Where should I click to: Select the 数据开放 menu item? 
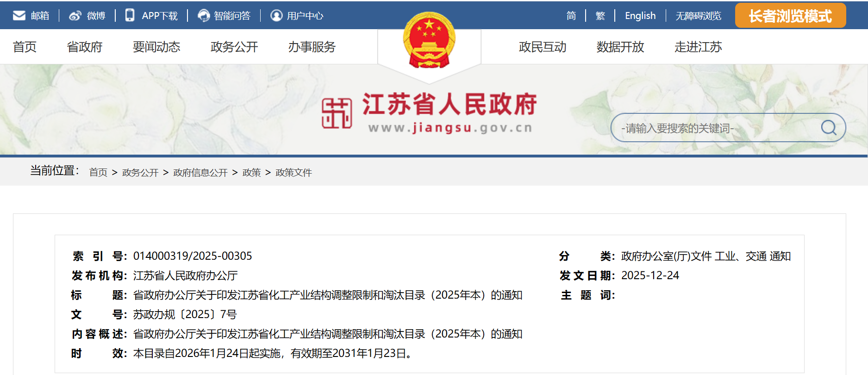click(x=620, y=47)
